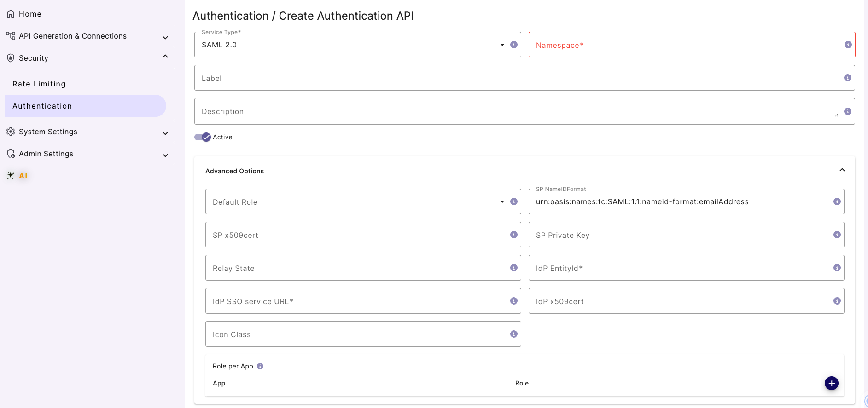868x408 pixels.
Task: Click into the Namespace input field
Action: [686, 45]
